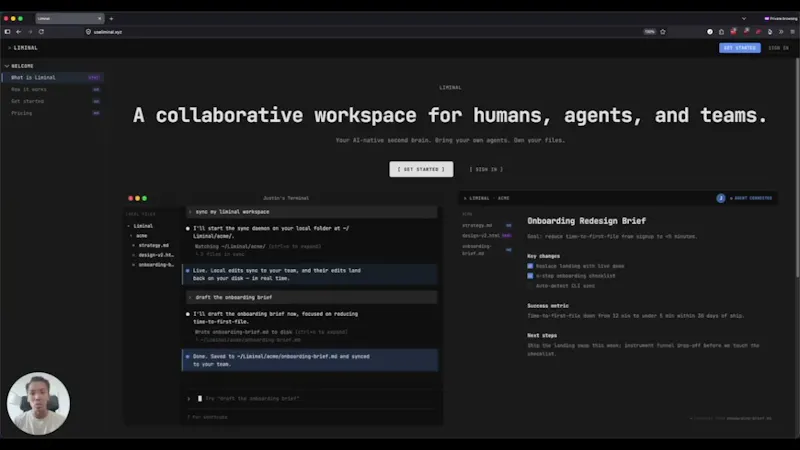Go back with the browser back arrow

(19, 32)
